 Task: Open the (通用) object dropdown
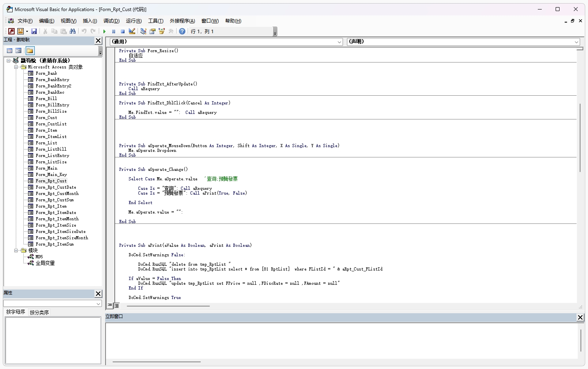[x=339, y=42]
